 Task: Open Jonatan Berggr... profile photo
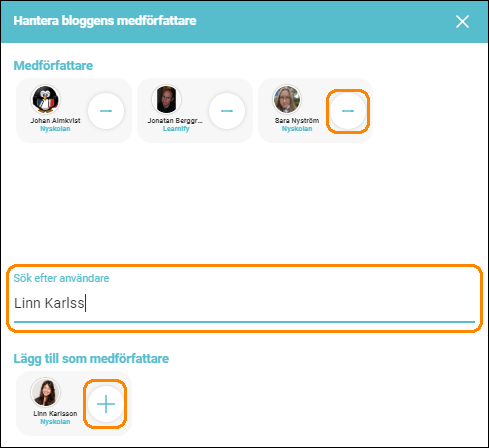[167, 99]
